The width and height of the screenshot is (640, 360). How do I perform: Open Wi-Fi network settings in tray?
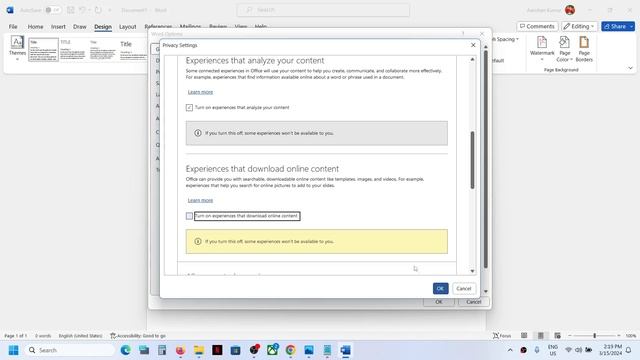click(x=568, y=350)
